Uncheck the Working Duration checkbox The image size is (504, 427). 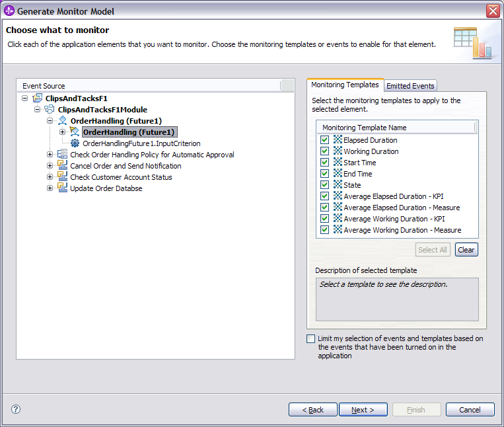click(324, 151)
